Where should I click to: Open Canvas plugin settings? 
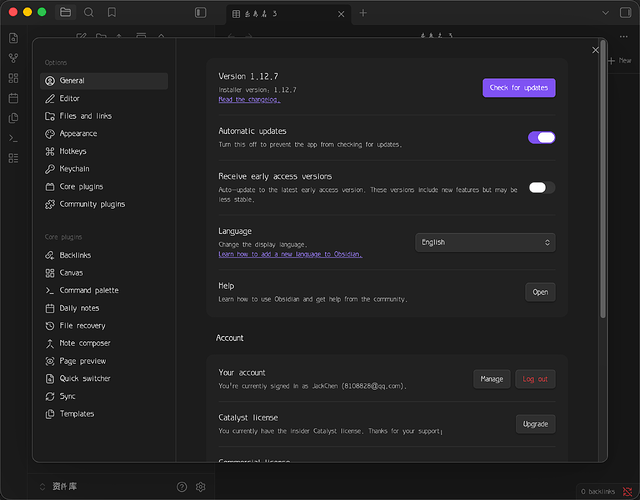tap(104, 273)
